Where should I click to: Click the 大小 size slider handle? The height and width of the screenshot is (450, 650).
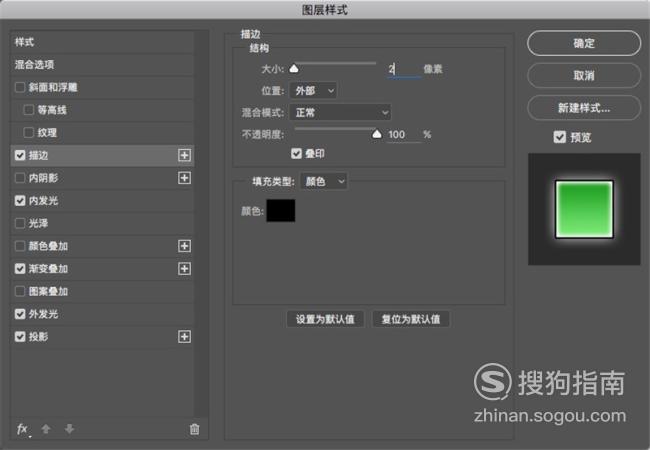point(294,68)
